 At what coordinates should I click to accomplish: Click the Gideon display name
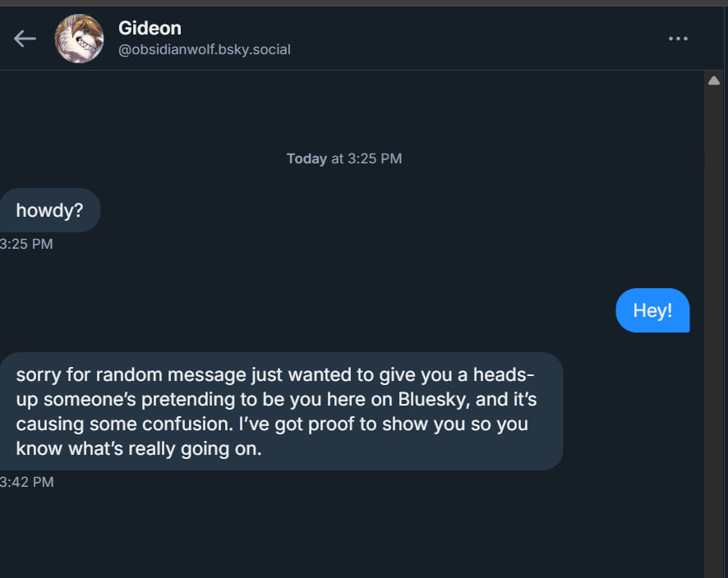pyautogui.click(x=150, y=28)
